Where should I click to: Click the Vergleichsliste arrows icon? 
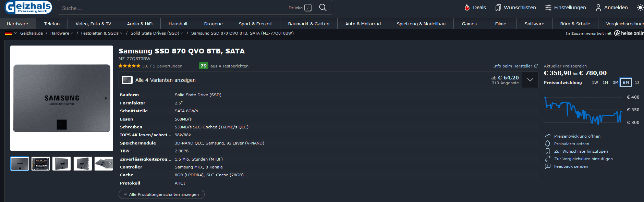point(548,159)
